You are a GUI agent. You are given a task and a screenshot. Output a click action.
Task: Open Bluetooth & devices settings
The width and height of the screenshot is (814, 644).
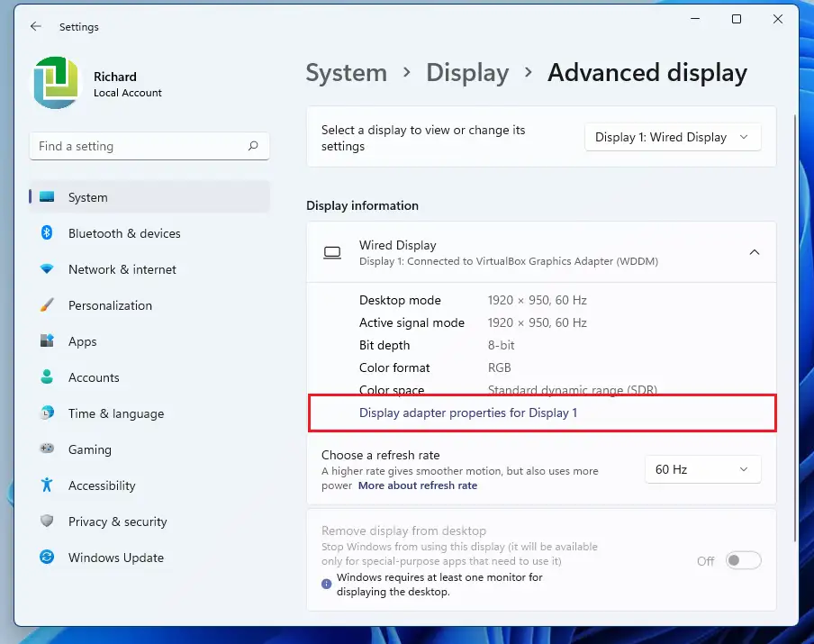(149, 233)
